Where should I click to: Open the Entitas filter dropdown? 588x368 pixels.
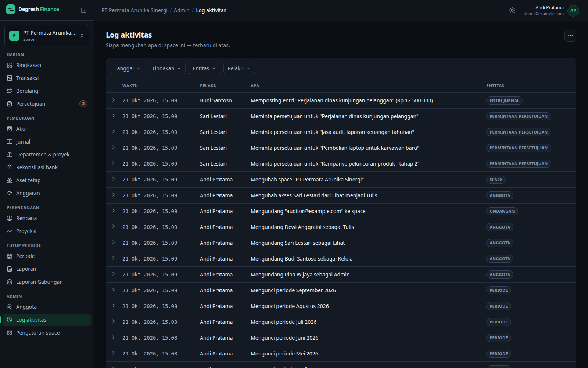click(x=204, y=68)
